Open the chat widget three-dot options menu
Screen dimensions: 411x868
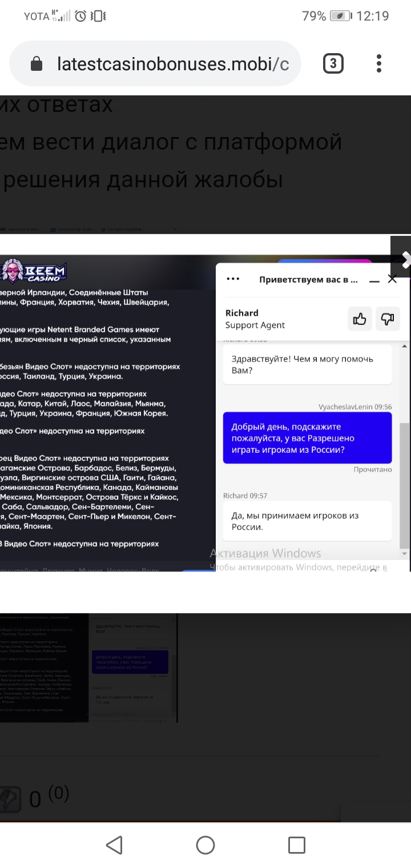(232, 279)
